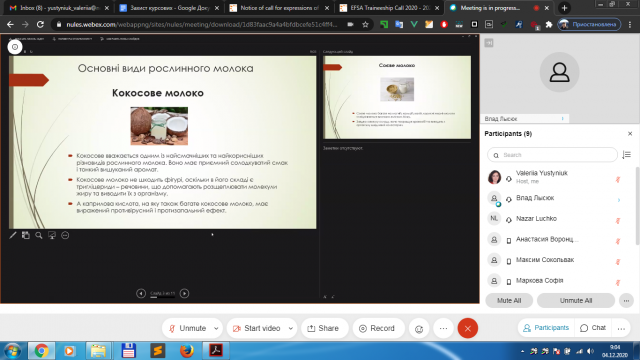Click Valeriia Yustyniuk's avatar photo
Viewport: 640px width, 360px height.
(494, 177)
